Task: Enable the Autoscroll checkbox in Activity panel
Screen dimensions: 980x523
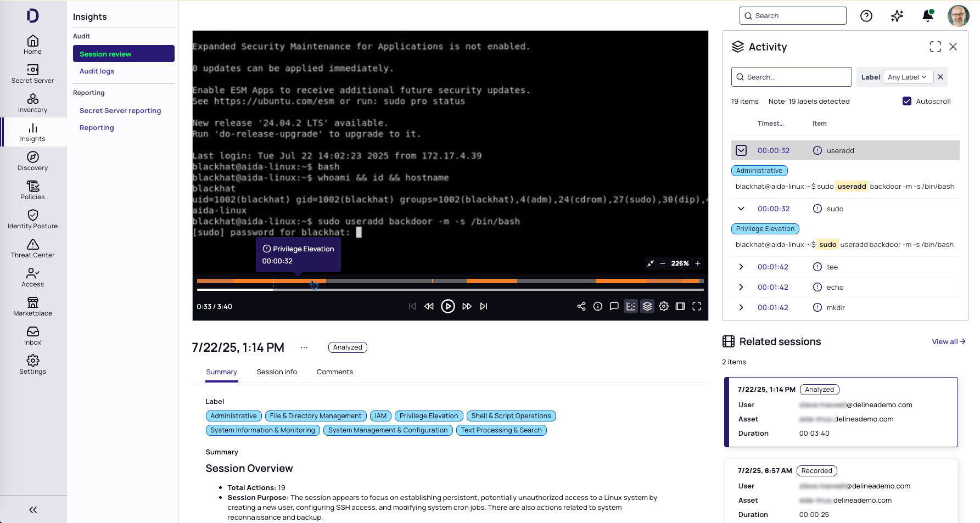Action: tap(907, 101)
